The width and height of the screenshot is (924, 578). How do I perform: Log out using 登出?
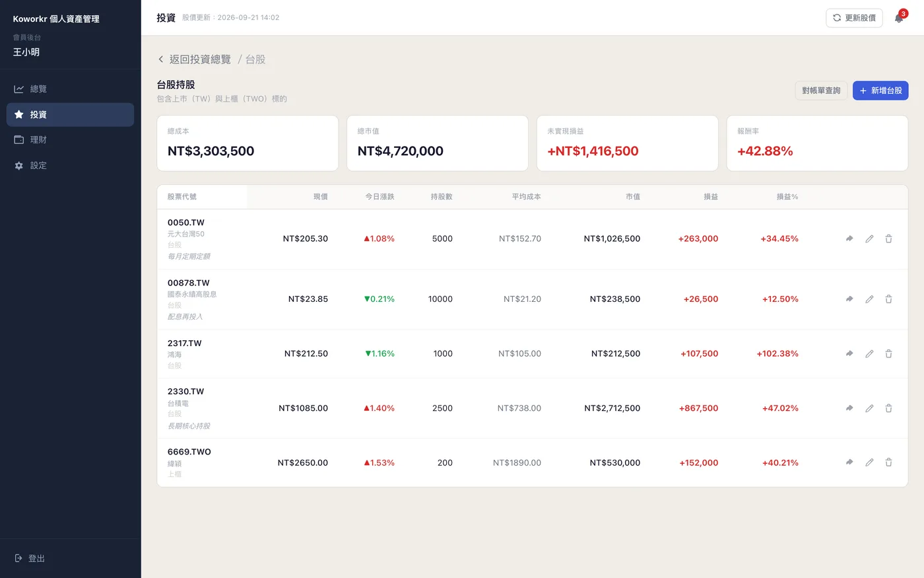tap(30, 559)
